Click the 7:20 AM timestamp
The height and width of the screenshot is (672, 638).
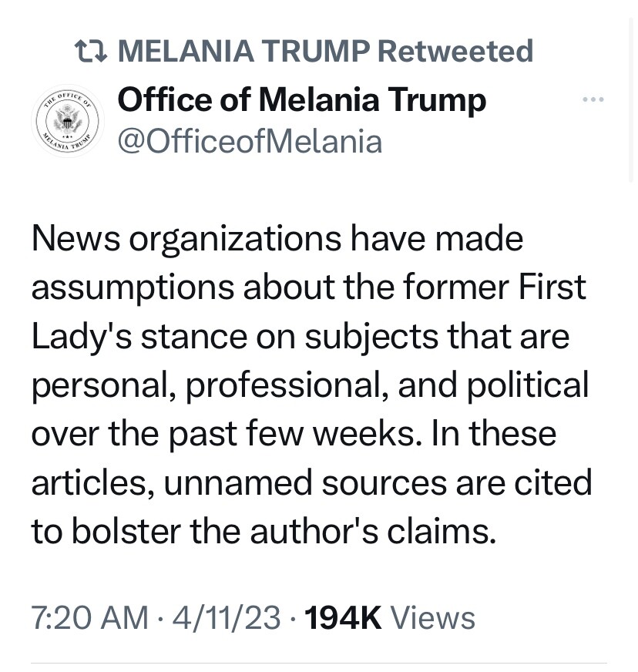tap(90, 617)
